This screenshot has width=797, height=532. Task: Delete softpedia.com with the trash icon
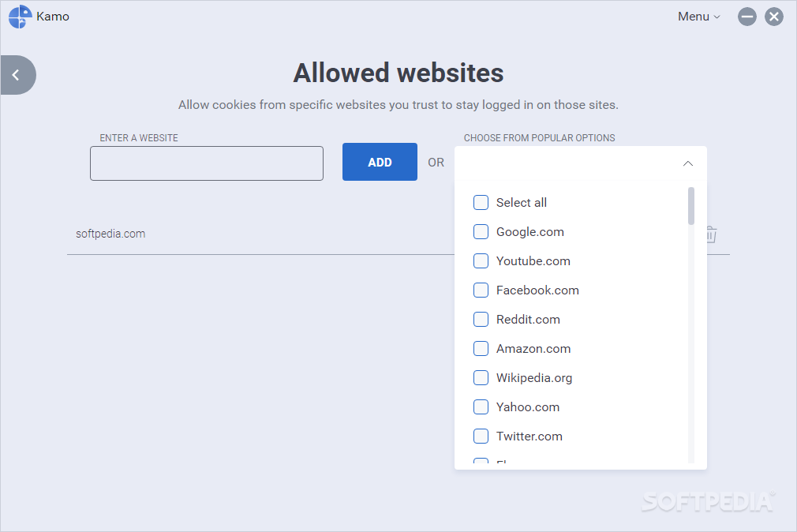pos(711,234)
